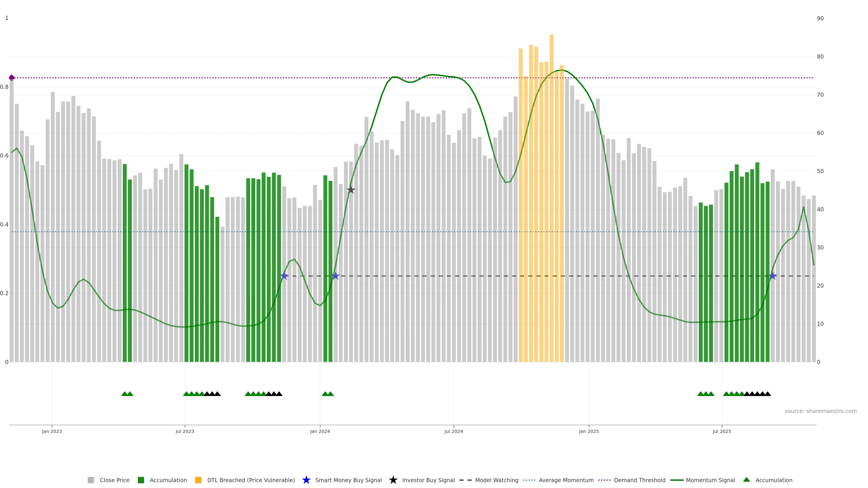
Task: Click the last black triangle near Jul 2025
Action: click(x=768, y=394)
